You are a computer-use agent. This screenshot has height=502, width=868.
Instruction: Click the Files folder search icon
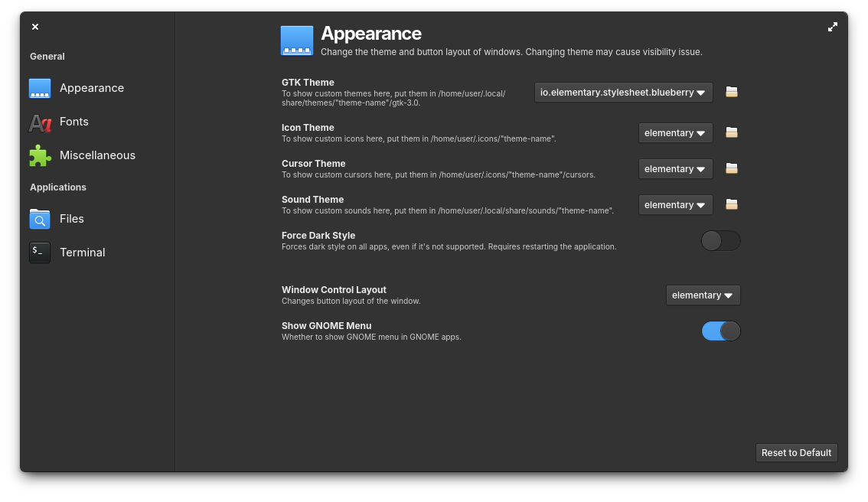(40, 219)
